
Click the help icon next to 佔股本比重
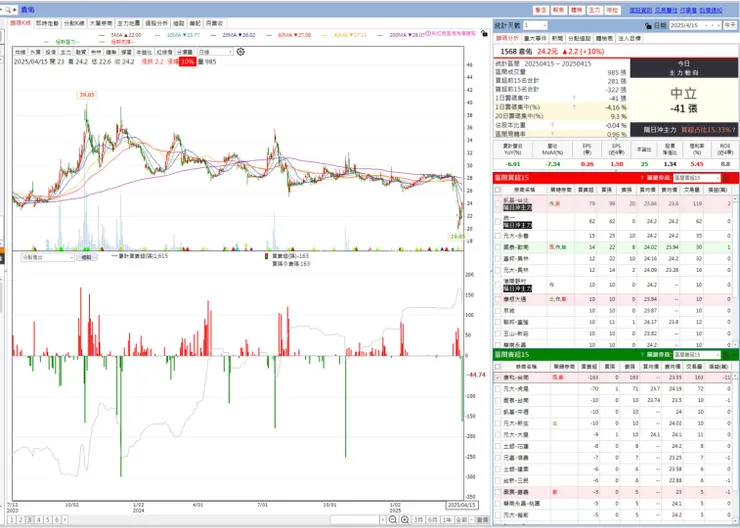coord(552,125)
